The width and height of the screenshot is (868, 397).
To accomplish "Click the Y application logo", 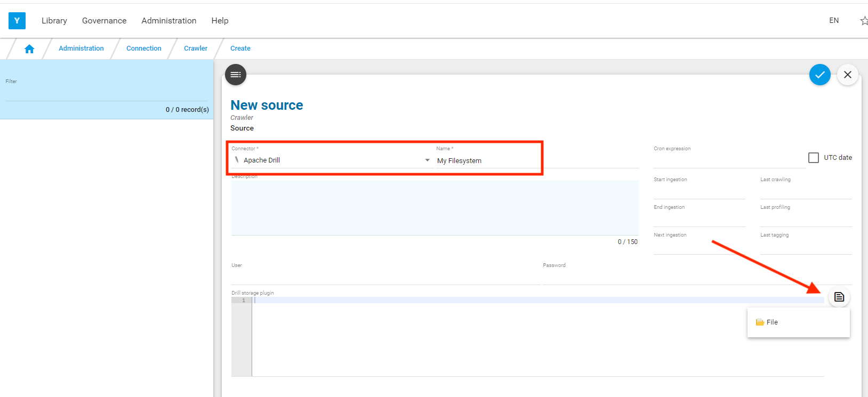I will pos(17,21).
